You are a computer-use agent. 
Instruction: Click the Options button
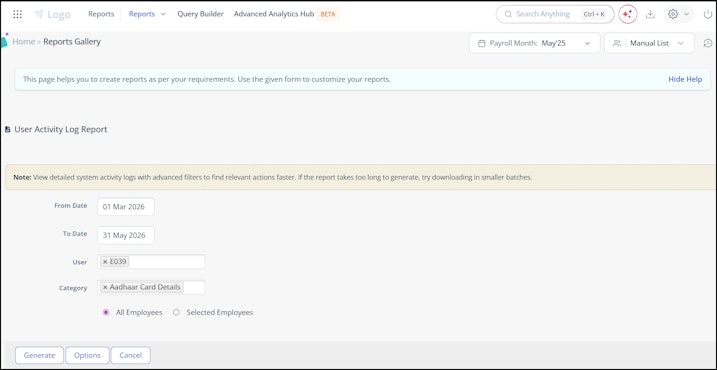click(x=87, y=355)
